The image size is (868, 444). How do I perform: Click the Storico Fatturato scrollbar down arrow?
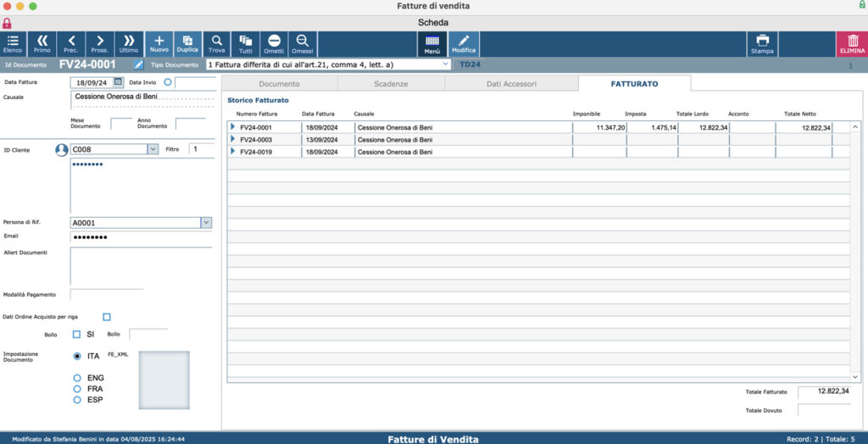tap(856, 376)
